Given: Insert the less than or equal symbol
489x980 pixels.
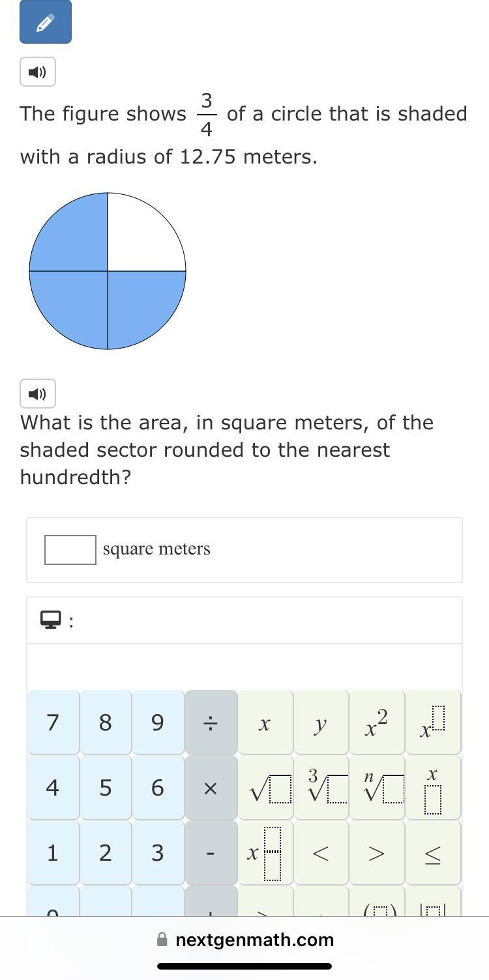Looking at the screenshot, I should pos(433,852).
